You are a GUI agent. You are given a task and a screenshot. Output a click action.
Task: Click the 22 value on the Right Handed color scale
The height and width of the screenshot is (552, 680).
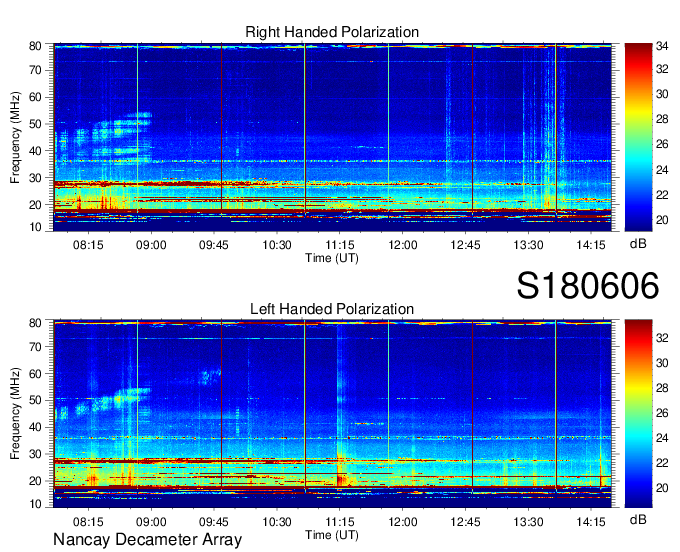(x=662, y=195)
